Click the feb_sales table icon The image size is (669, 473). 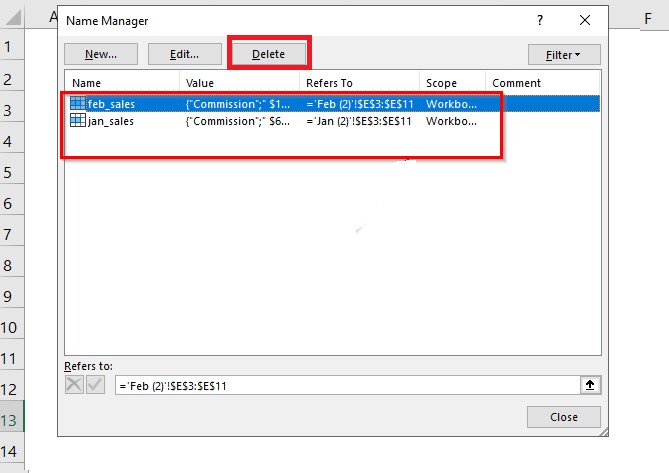coord(78,104)
